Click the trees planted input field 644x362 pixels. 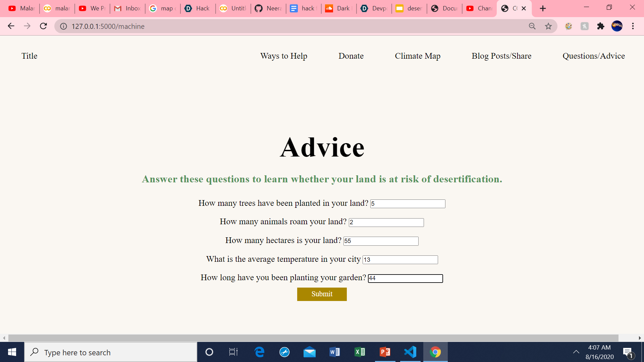click(x=408, y=204)
